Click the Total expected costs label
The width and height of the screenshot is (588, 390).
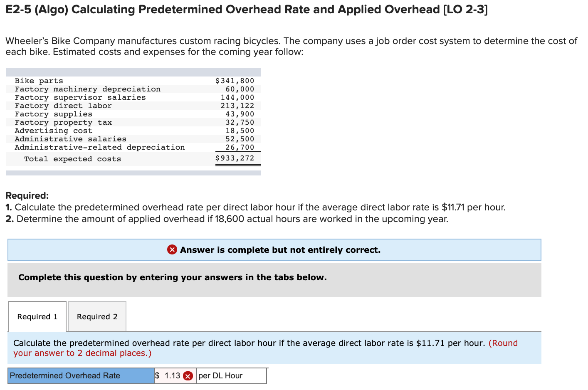73,159
